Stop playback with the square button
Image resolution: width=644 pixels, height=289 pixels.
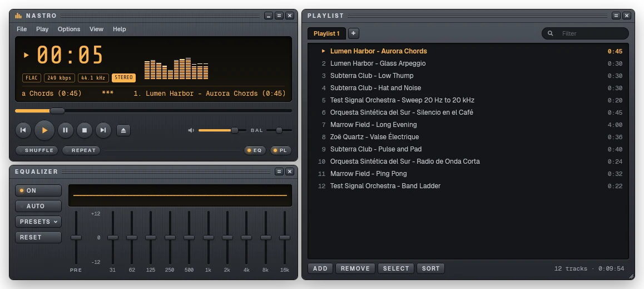point(84,130)
